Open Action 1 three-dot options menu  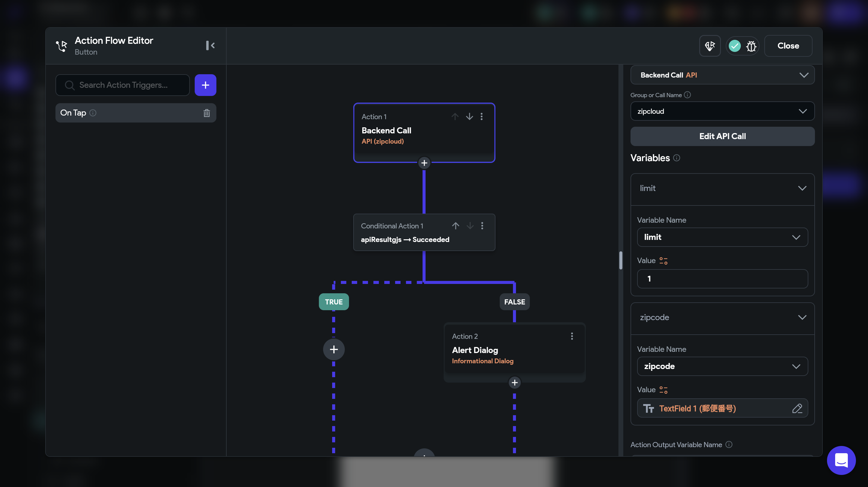(x=482, y=116)
